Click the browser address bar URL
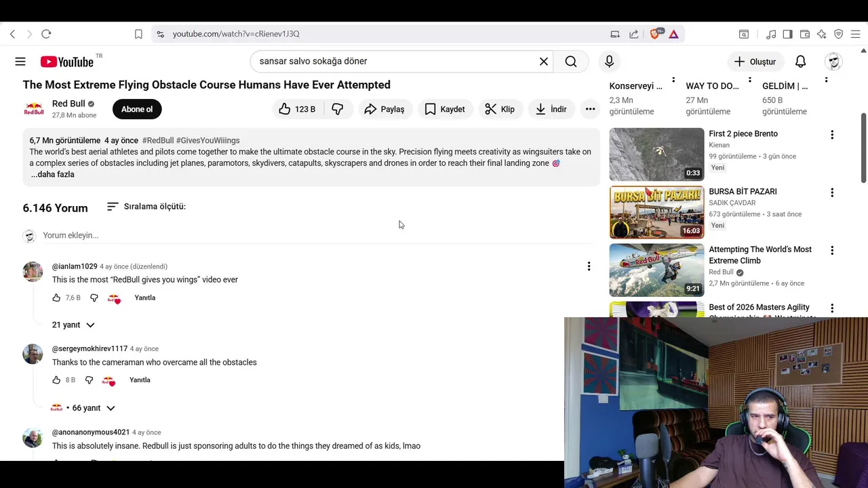This screenshot has width=868, height=488. click(x=236, y=34)
